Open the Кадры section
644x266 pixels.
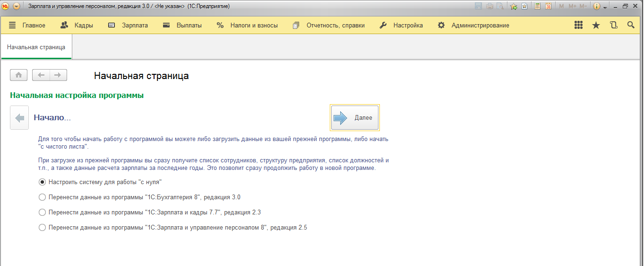[77, 26]
